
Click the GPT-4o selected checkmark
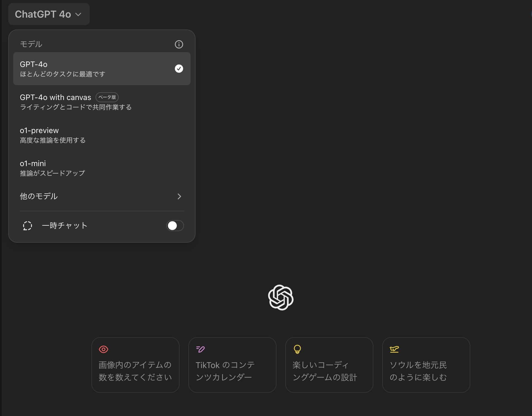179,69
